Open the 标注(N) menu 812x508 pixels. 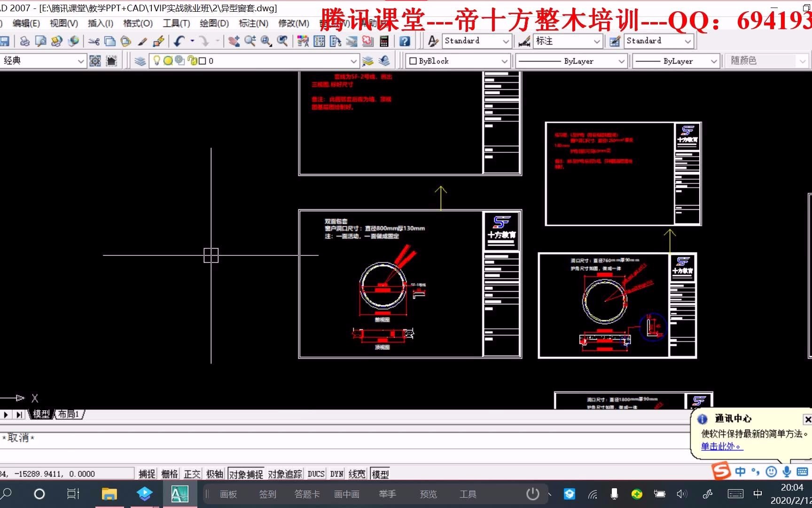pos(253,23)
